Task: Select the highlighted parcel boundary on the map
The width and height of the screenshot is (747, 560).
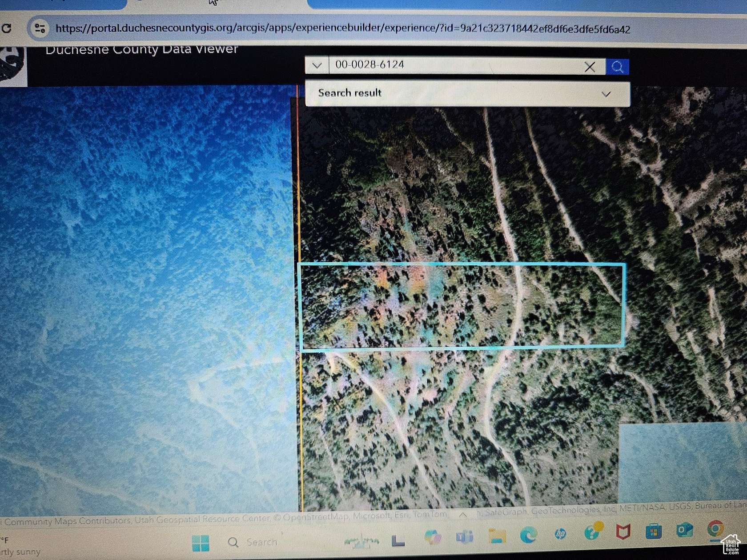Action: (462, 307)
